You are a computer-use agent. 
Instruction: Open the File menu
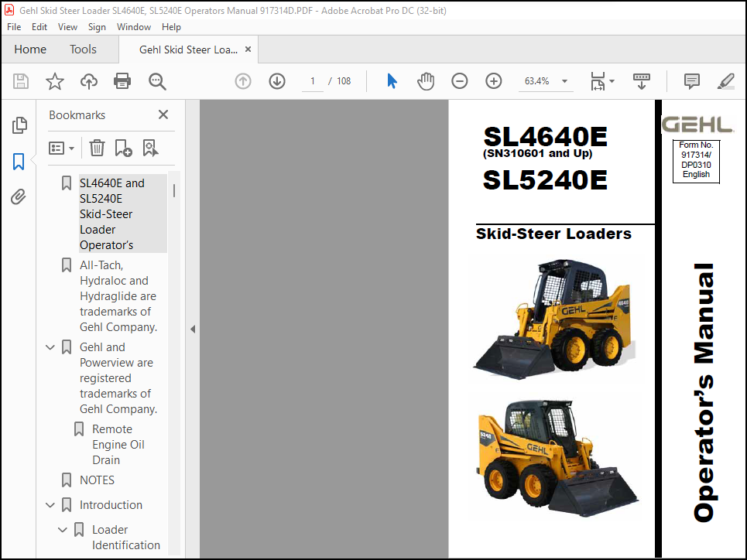[x=14, y=27]
